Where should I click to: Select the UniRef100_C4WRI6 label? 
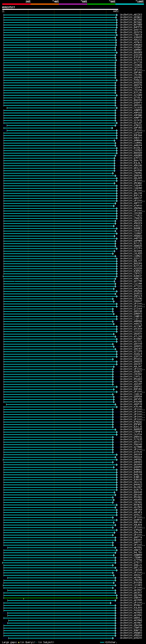131,316
